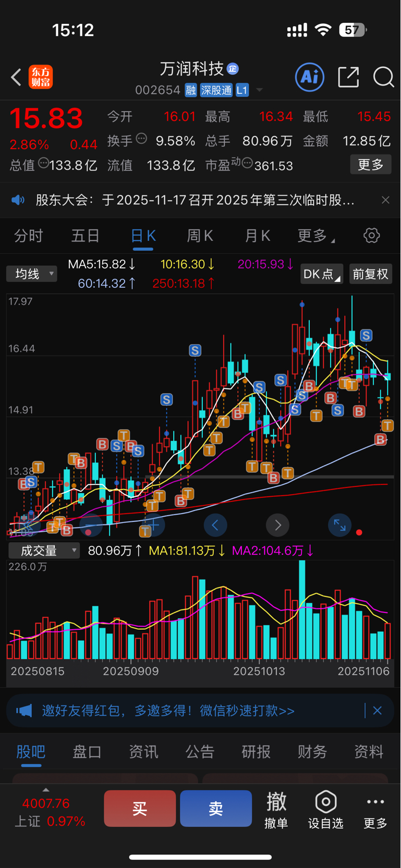Open the 研报 tab
401x868 pixels.
256,751
